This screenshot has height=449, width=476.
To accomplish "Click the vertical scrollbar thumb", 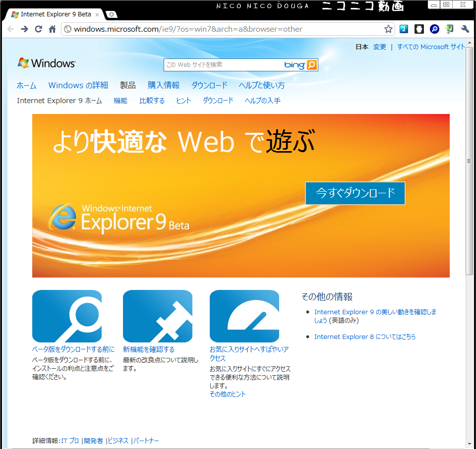I will coord(469,161).
